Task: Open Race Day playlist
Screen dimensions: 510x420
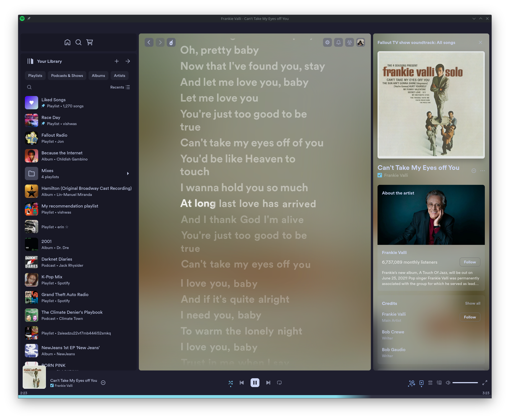Action: [79, 121]
